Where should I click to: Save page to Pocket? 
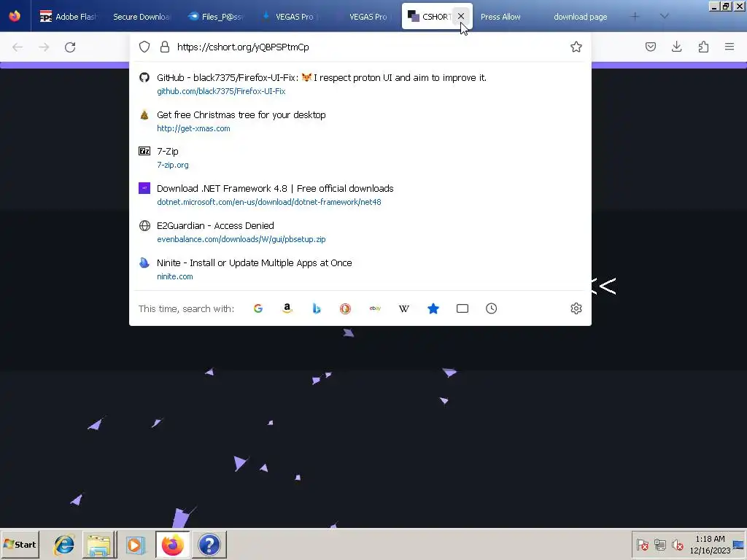click(650, 47)
